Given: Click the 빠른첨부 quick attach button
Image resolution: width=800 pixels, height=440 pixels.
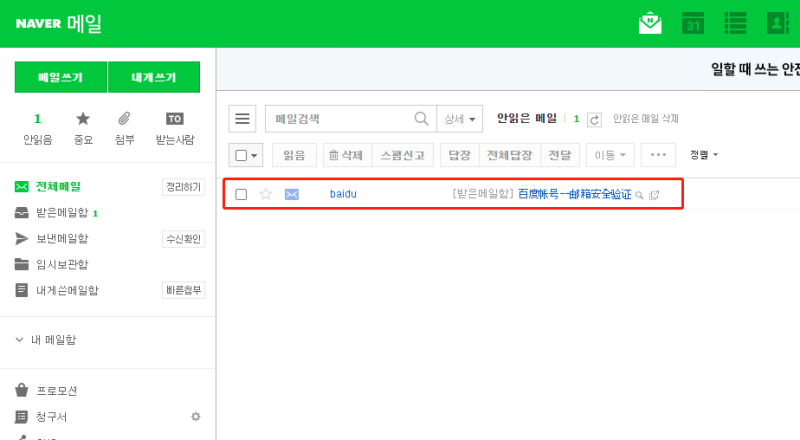Looking at the screenshot, I should (x=184, y=290).
